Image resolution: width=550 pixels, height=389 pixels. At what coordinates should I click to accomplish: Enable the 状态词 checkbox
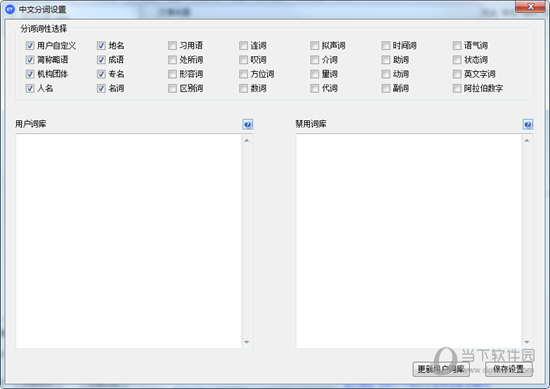click(457, 60)
